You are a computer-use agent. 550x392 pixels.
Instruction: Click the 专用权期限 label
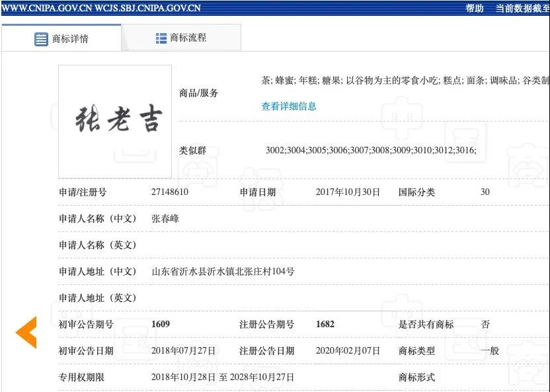[81, 377]
